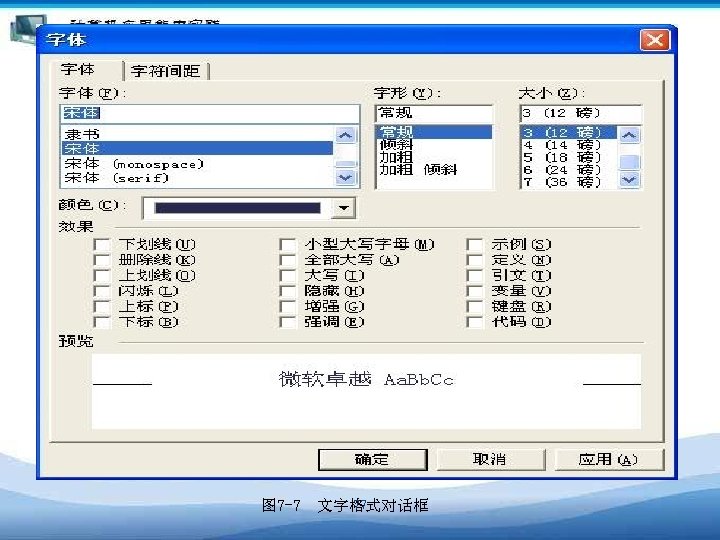Check the 隐藏 (H) option
This screenshot has height=540, width=720.
288,291
